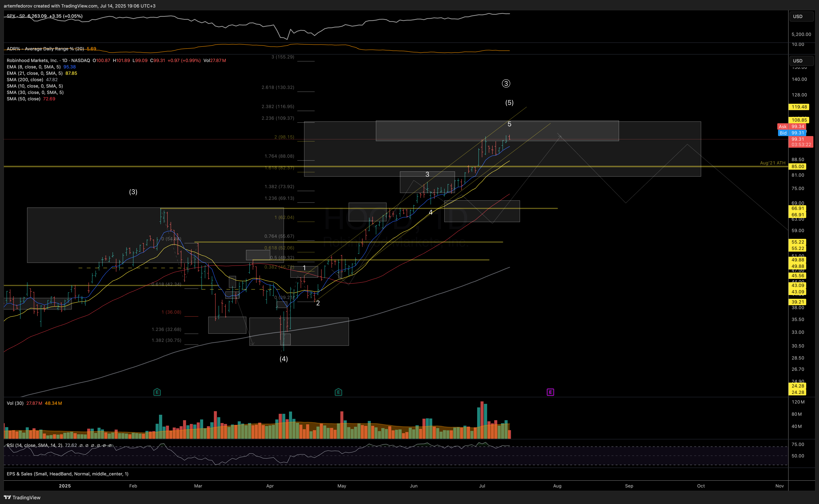Open the USD currency selector on main price scale
The image size is (819, 504).
pos(801,61)
